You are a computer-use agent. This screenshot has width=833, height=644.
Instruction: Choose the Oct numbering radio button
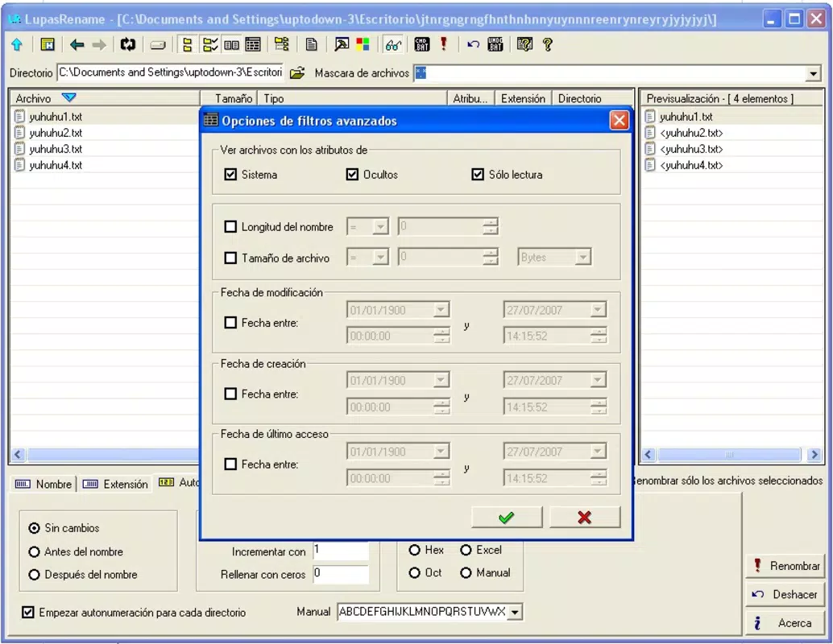click(414, 573)
